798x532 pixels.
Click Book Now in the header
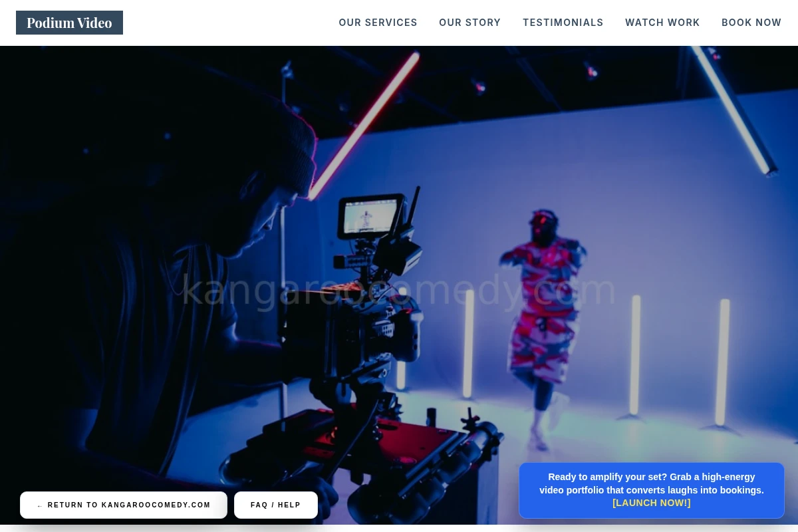point(751,23)
